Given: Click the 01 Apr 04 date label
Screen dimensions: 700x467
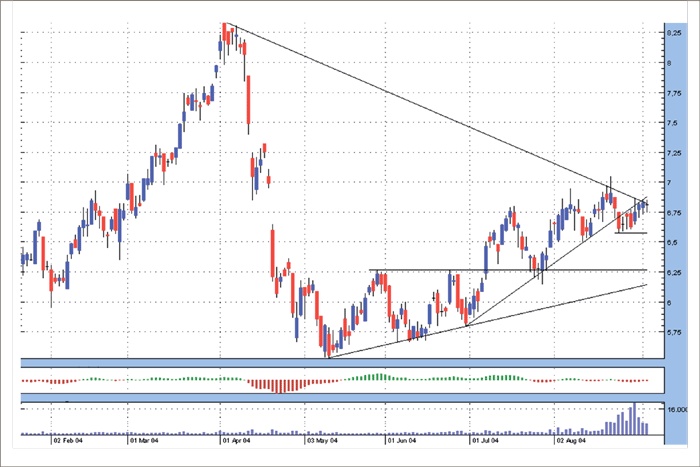Looking at the screenshot, I should [233, 438].
